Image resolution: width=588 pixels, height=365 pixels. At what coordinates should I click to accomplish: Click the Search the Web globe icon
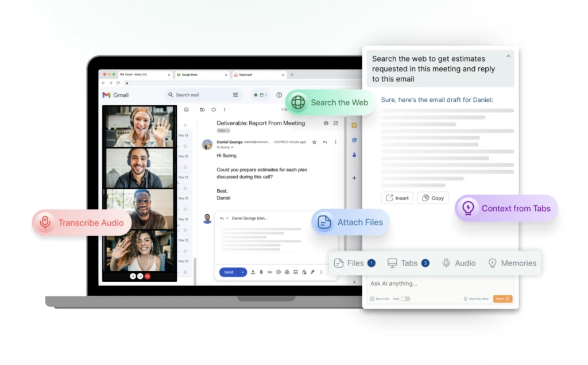pos(298,102)
